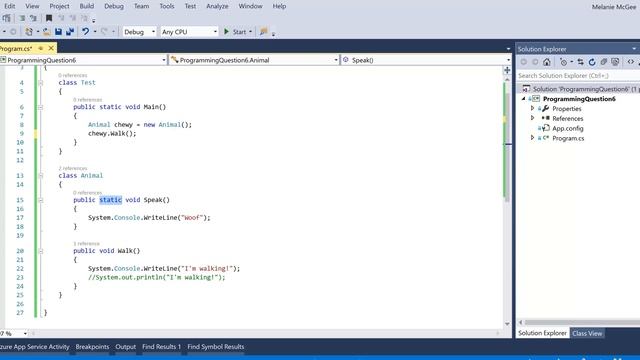Expand the Properties node in Solution Explorer
The image size is (640, 360).
(532, 109)
